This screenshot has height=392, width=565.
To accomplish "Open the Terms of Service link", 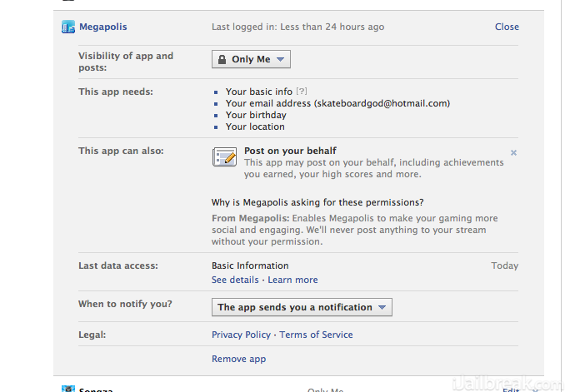I will pyautogui.click(x=316, y=335).
